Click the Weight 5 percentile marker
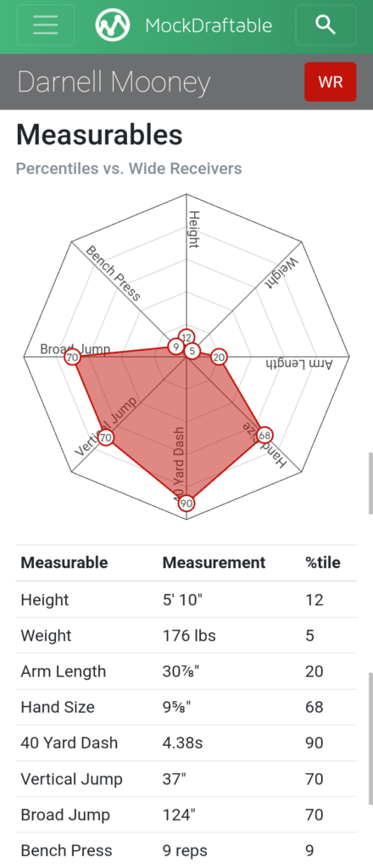 pos(192,351)
